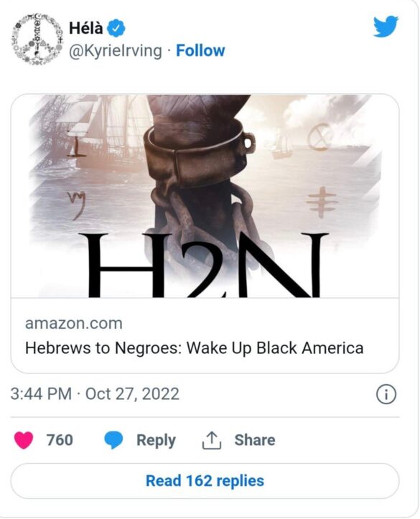The image size is (420, 519).
Task: Open the Hélà display name profile link
Action: [x=85, y=28]
